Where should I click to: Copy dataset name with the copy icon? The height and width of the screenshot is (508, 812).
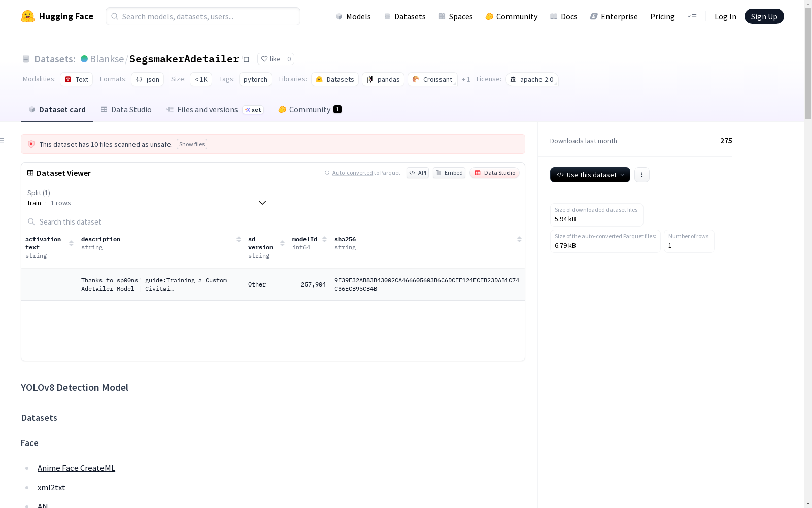[x=246, y=59]
